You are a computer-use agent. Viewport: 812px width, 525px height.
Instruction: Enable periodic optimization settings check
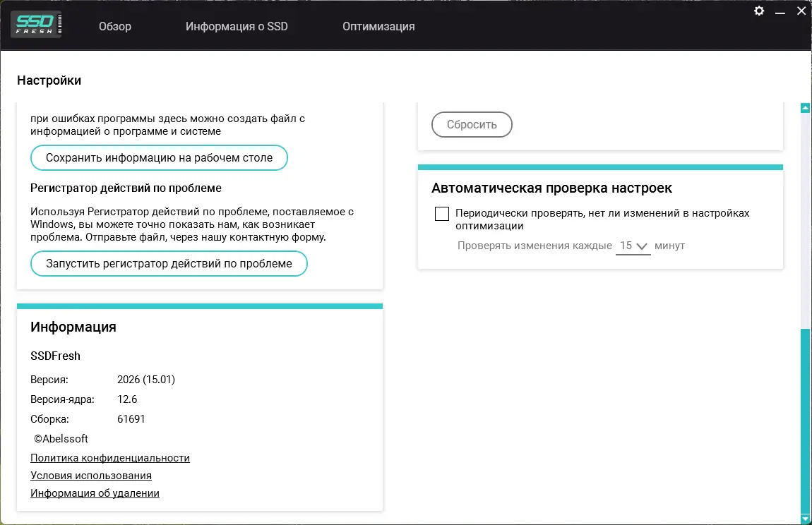click(442, 213)
